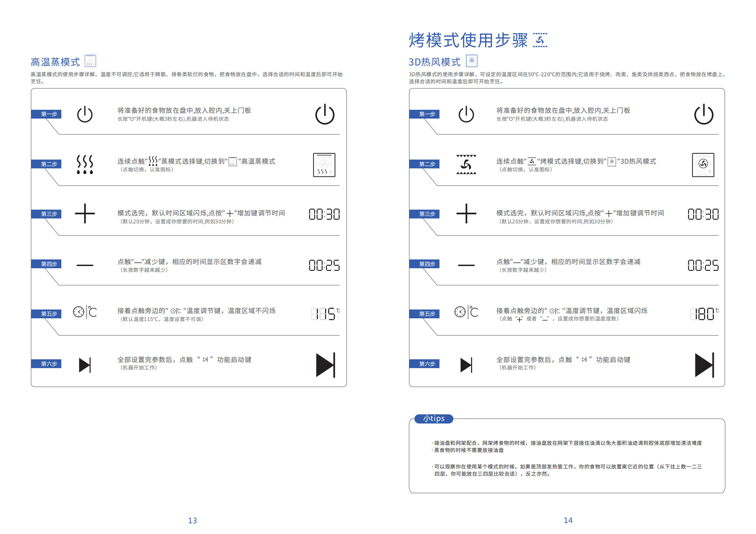Click the 00:30 time display on left page
The image size is (756, 534).
point(324,214)
